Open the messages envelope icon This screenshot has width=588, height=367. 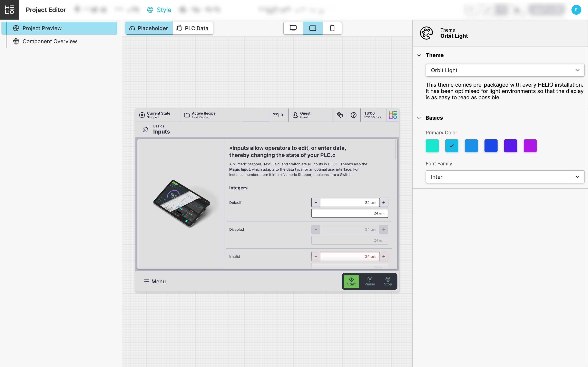pyautogui.click(x=276, y=115)
